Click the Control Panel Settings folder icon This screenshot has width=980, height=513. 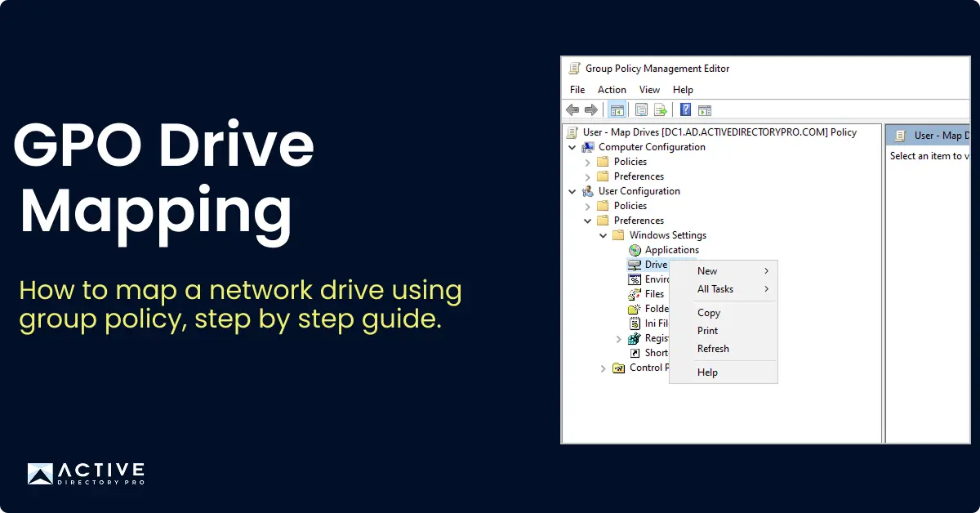point(619,368)
